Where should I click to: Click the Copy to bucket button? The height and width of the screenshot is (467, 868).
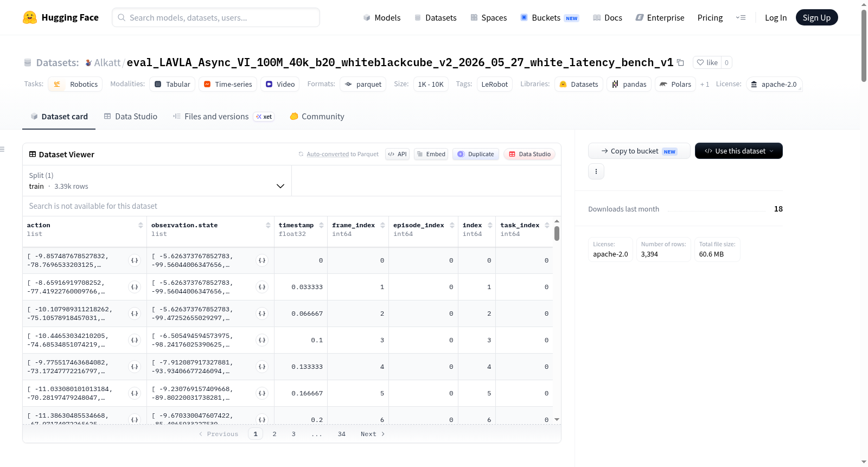point(639,151)
